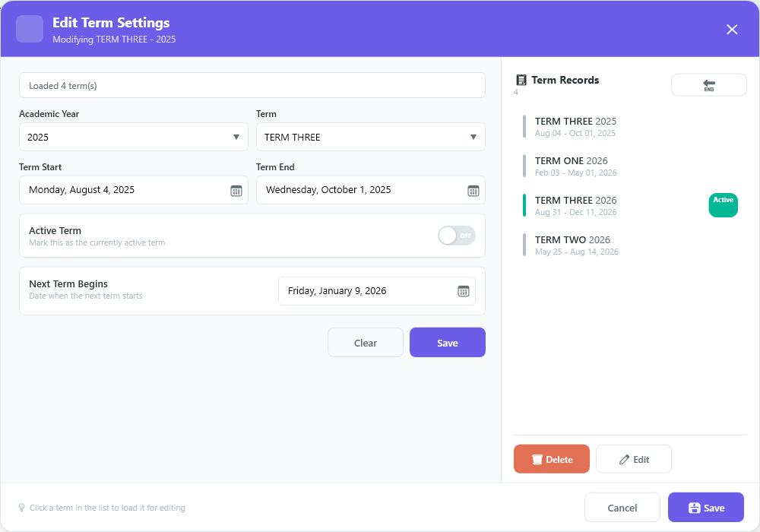The image size is (760, 532).
Task: Click the lightbulb hint icon in footer
Action: click(22, 508)
